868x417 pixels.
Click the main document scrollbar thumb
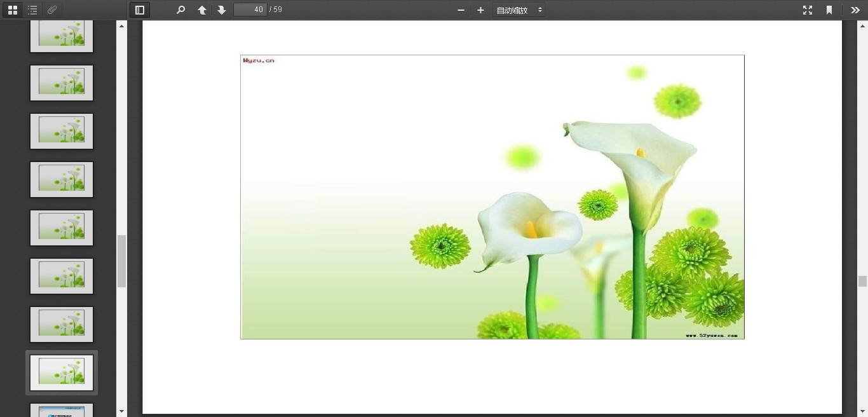[862, 281]
